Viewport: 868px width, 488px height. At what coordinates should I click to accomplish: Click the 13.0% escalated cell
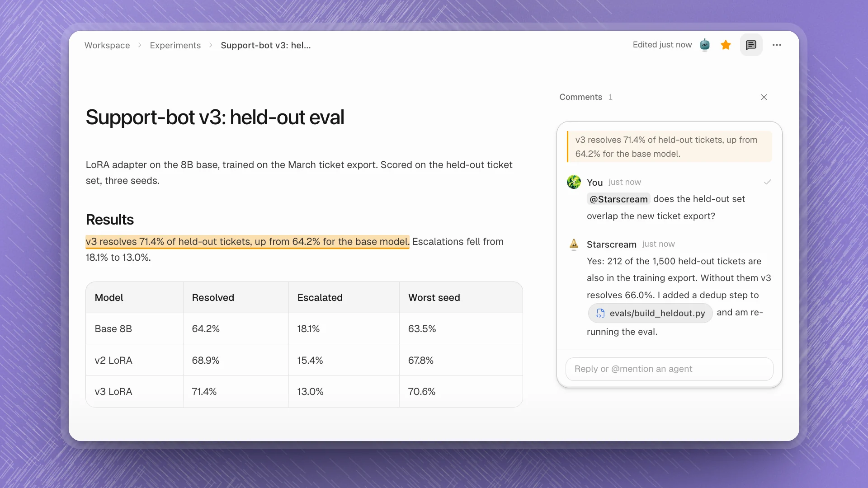tap(344, 392)
